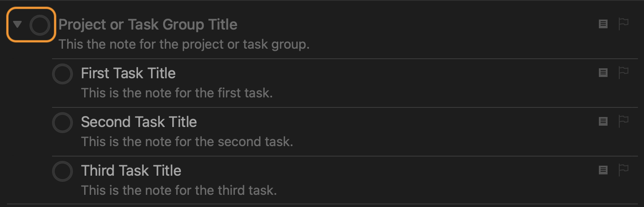
Task: Click the note icon for Third Task
Action: click(603, 170)
